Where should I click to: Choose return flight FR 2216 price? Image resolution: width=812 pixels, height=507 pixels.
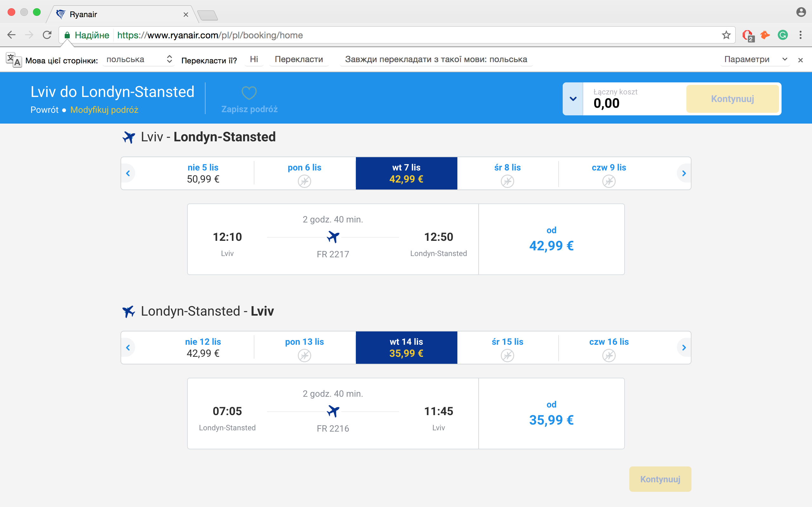[551, 414]
